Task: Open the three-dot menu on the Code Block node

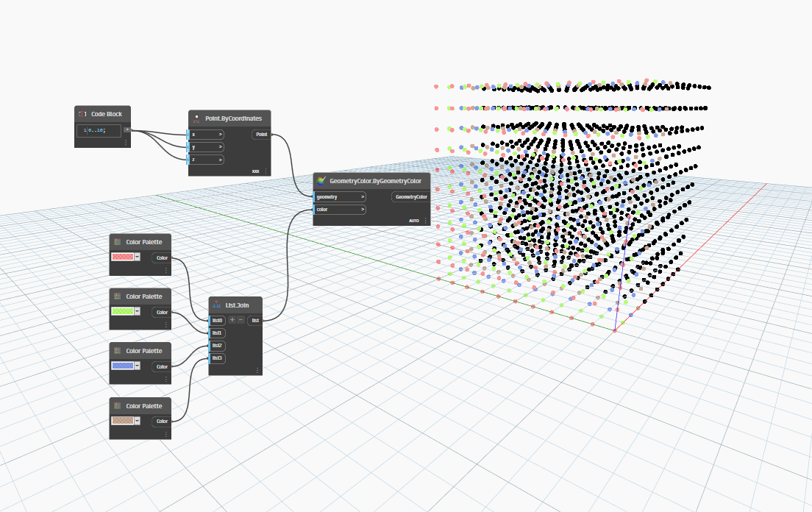Action: [x=126, y=143]
